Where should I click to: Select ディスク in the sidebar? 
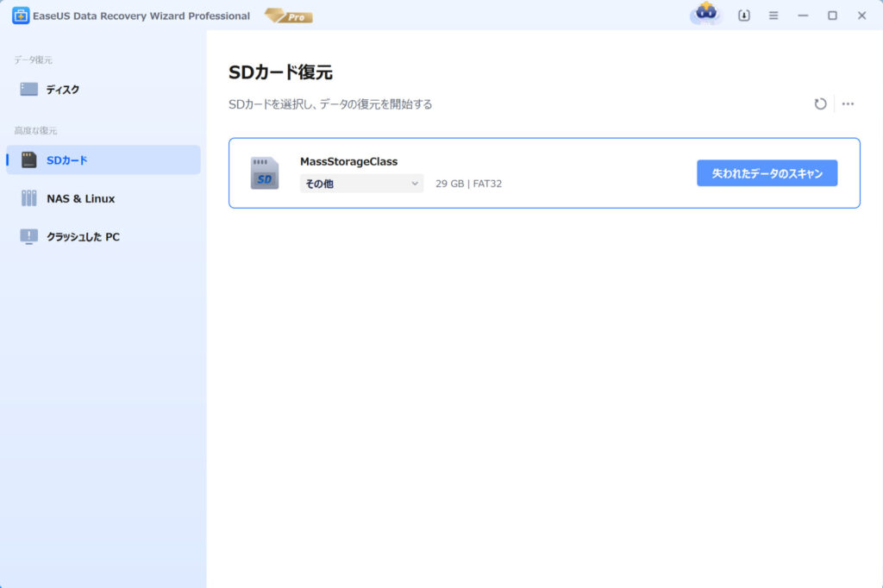[62, 89]
